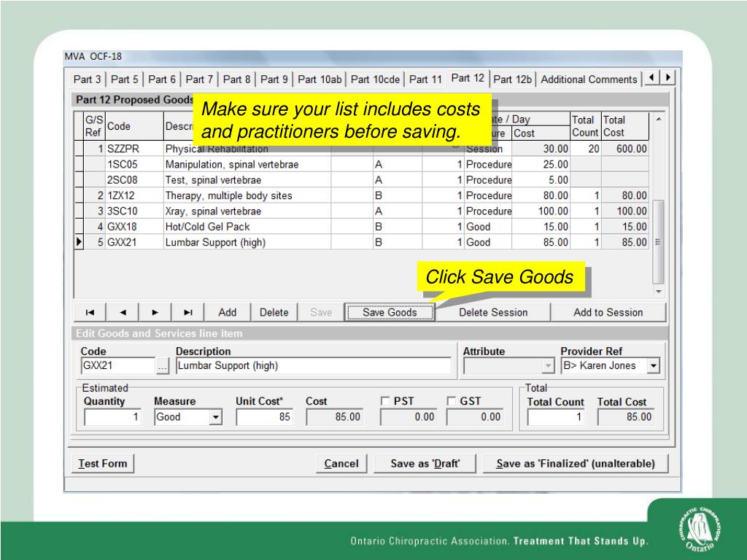Select the SZZPR row code cell
This screenshot has height=560, width=747.
[134, 149]
